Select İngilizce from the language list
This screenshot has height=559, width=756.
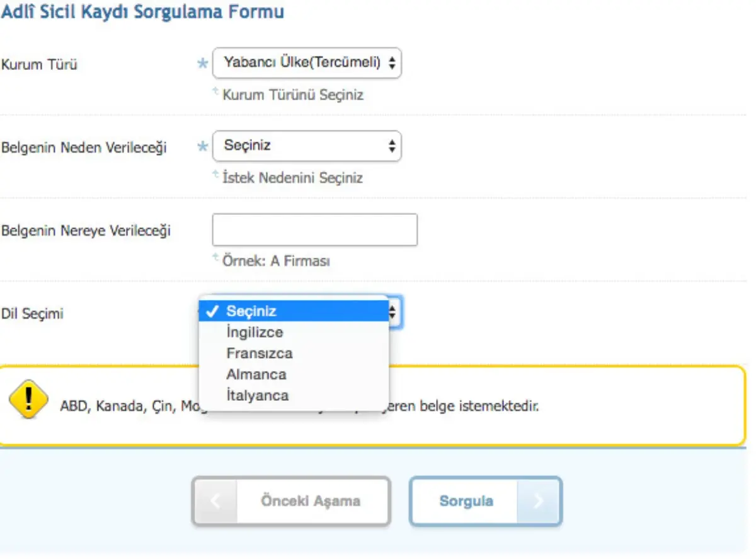coord(255,332)
